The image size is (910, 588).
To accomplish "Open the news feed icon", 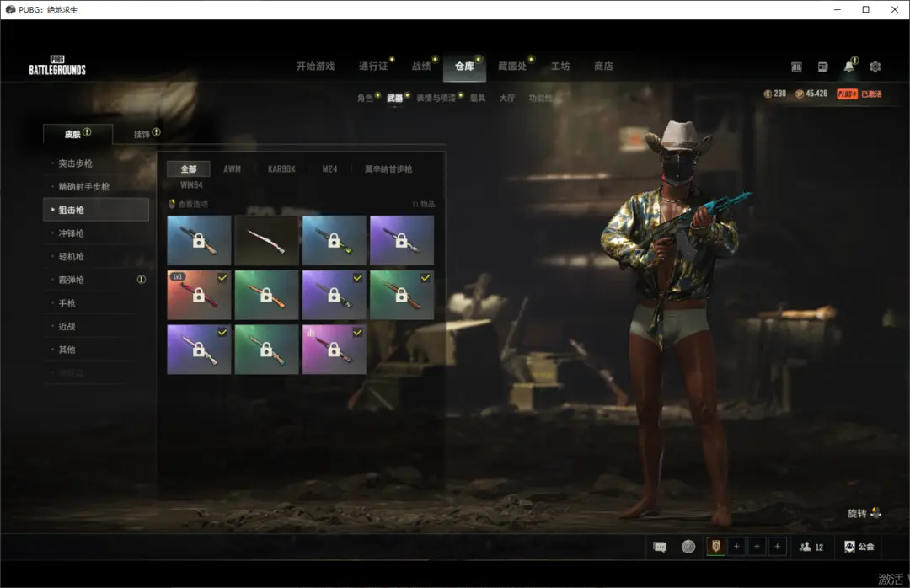I will coord(822,67).
